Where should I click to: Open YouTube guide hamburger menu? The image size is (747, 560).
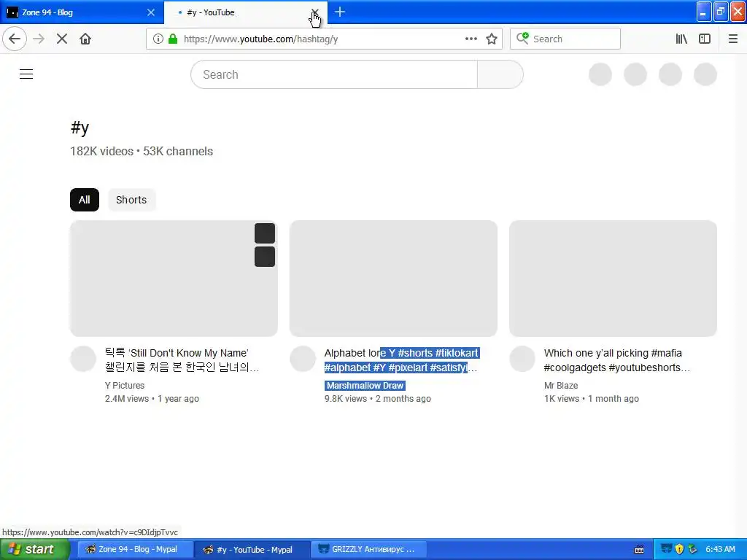coord(26,74)
